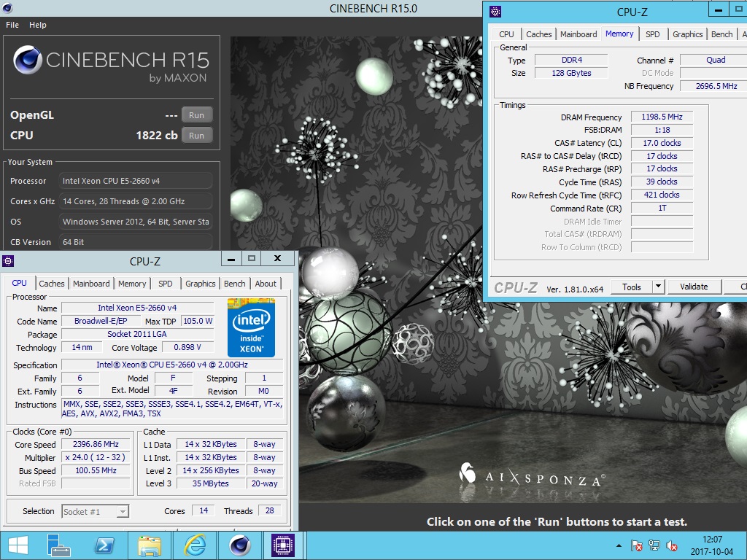Minimize the lower CPU-Z window

[x=231, y=259]
